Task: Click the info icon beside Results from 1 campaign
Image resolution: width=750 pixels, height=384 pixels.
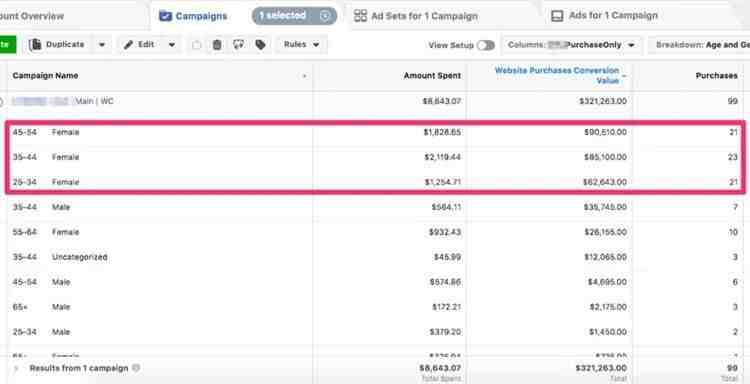Action: [136, 368]
